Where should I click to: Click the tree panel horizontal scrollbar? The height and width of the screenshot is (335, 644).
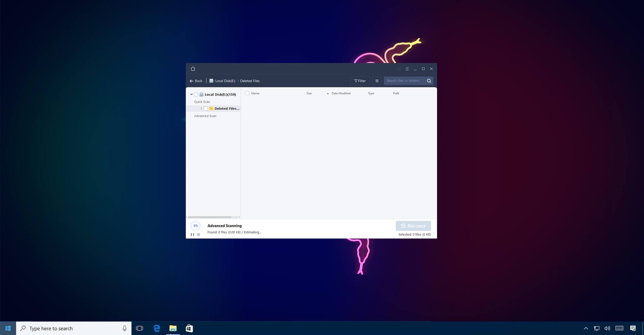[210, 217]
